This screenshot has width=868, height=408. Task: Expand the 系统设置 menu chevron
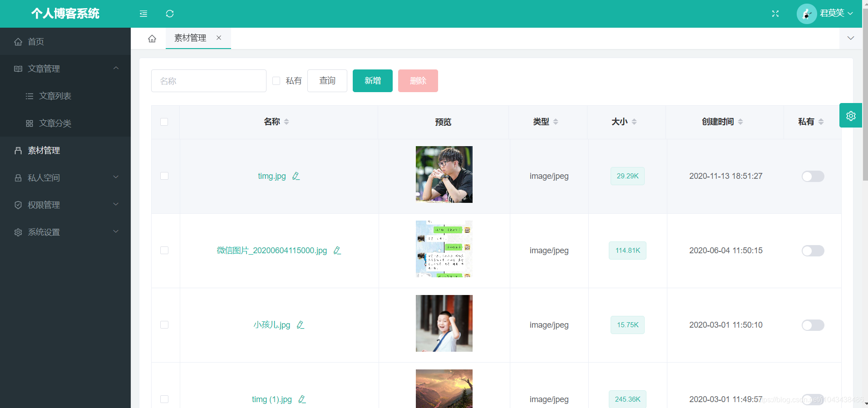[x=116, y=231]
